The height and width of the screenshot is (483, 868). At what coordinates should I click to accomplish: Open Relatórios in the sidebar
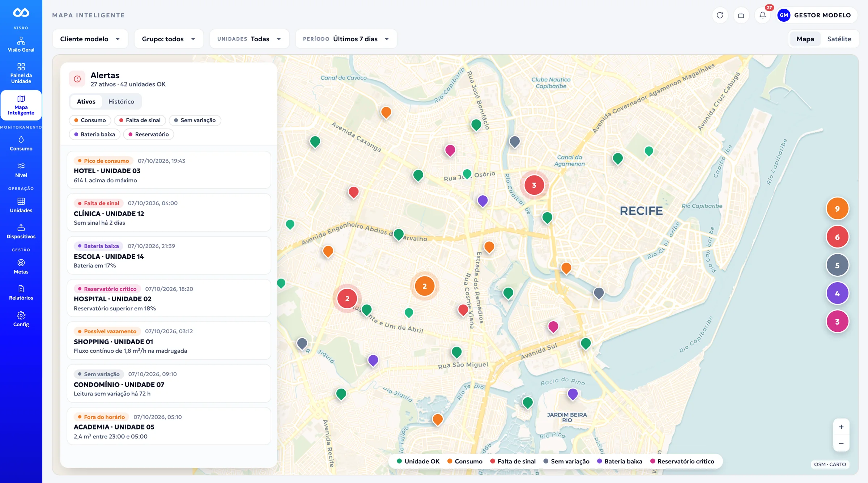coord(21,293)
